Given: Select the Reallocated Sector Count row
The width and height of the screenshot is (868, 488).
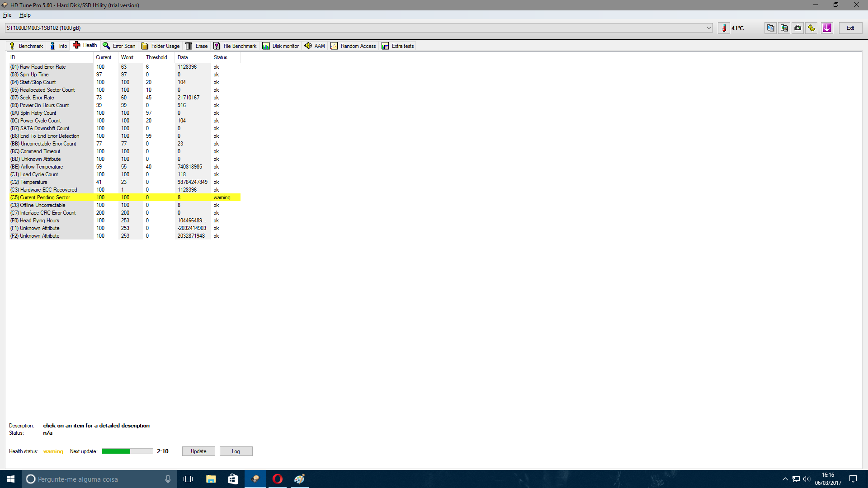Looking at the screenshot, I should [124, 90].
